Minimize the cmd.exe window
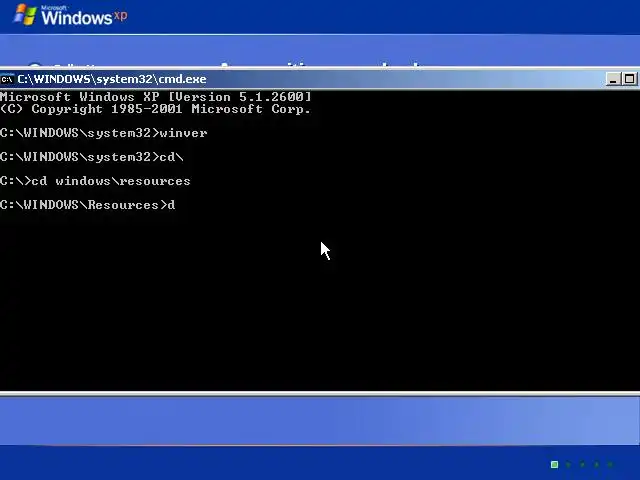The width and height of the screenshot is (640, 480). 612,79
